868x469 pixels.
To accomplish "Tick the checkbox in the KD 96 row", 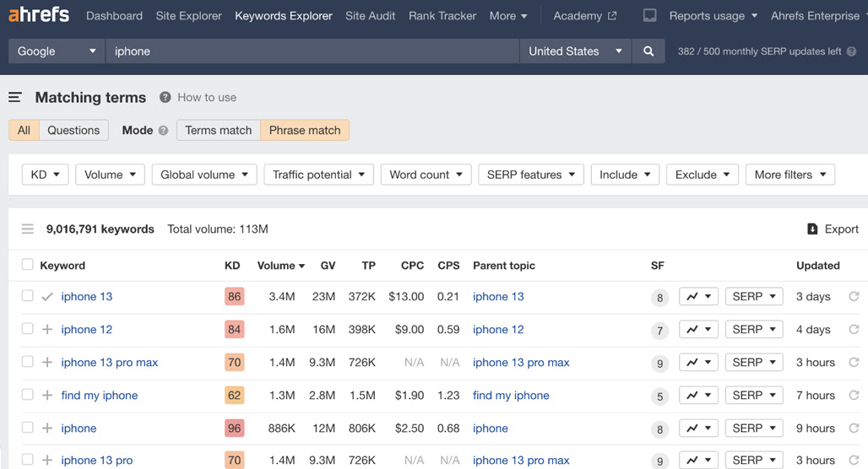I will tap(28, 427).
